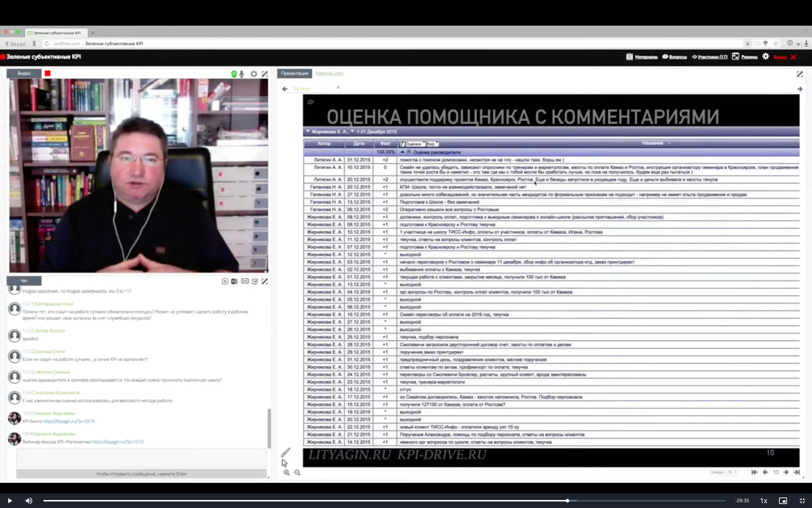Click the red Выход exit link
812x508 pixels.
[780, 57]
